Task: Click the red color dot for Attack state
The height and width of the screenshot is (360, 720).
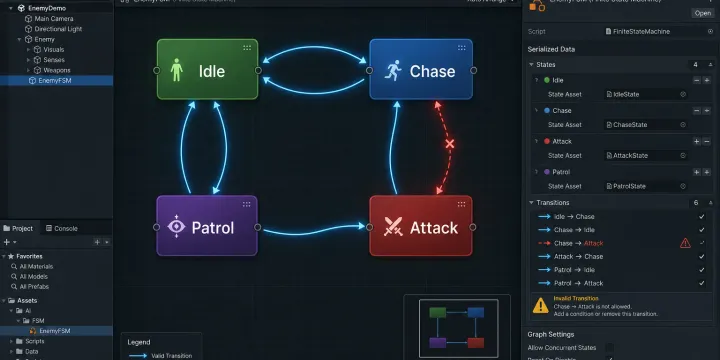Action: [x=546, y=141]
